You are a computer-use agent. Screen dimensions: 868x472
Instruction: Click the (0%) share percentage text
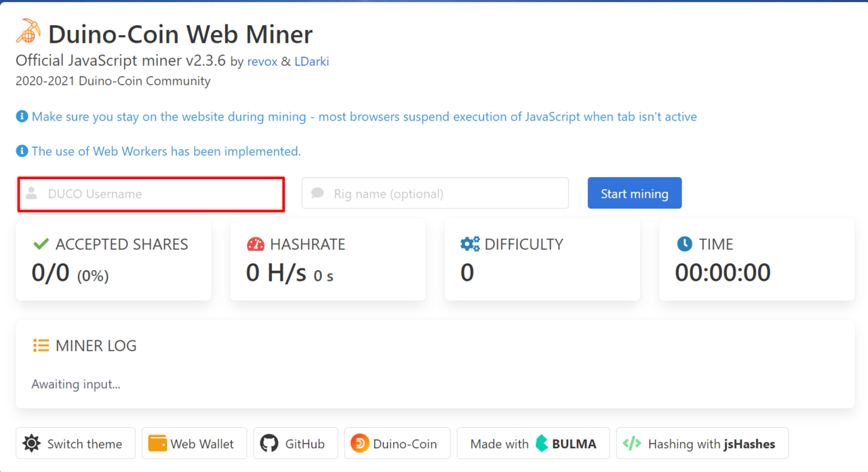[x=93, y=275]
